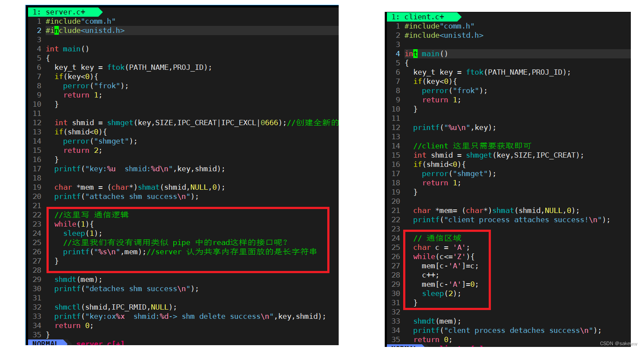Click 'return 1;' in server.c
Image resolution: width=644 pixels, height=350 pixels.
[83, 95]
